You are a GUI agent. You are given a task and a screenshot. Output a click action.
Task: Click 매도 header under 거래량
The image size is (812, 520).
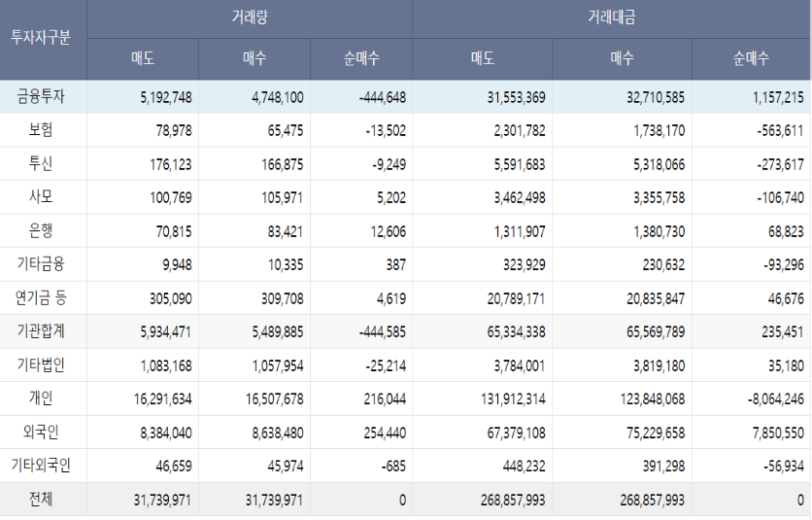(x=143, y=59)
